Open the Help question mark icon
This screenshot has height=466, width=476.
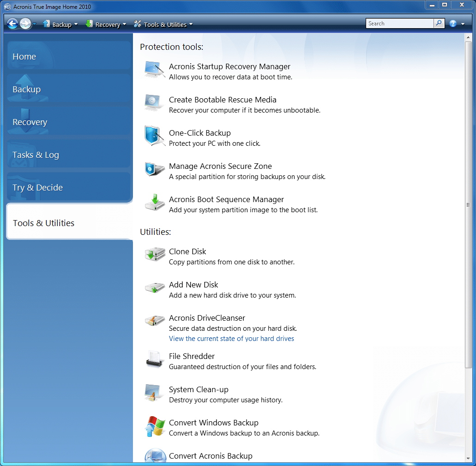[453, 24]
